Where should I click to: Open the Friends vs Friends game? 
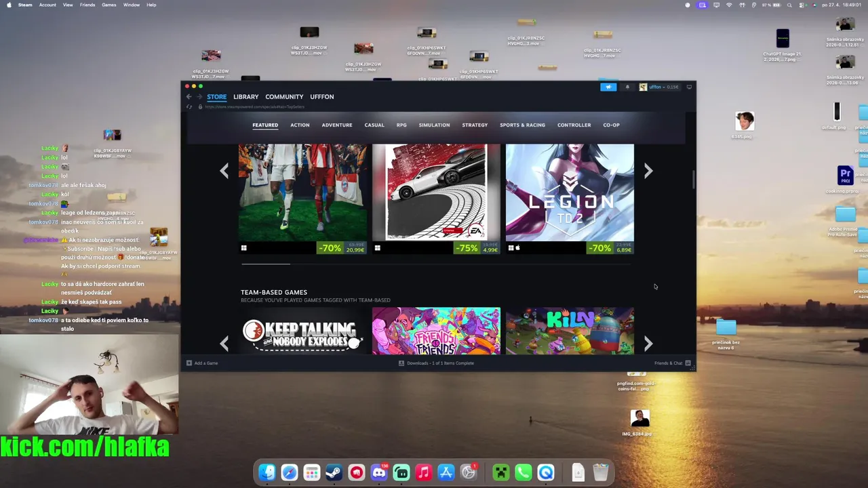[436, 331]
